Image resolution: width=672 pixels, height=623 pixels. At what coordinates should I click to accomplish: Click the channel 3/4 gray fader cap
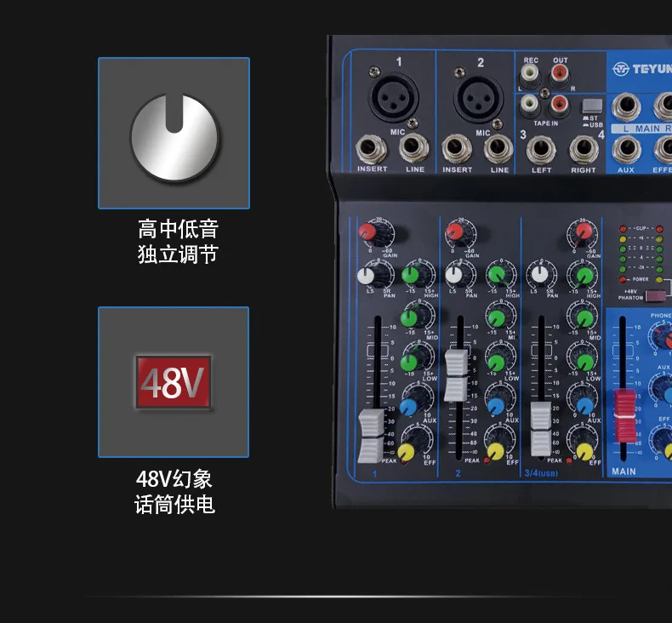click(541, 429)
